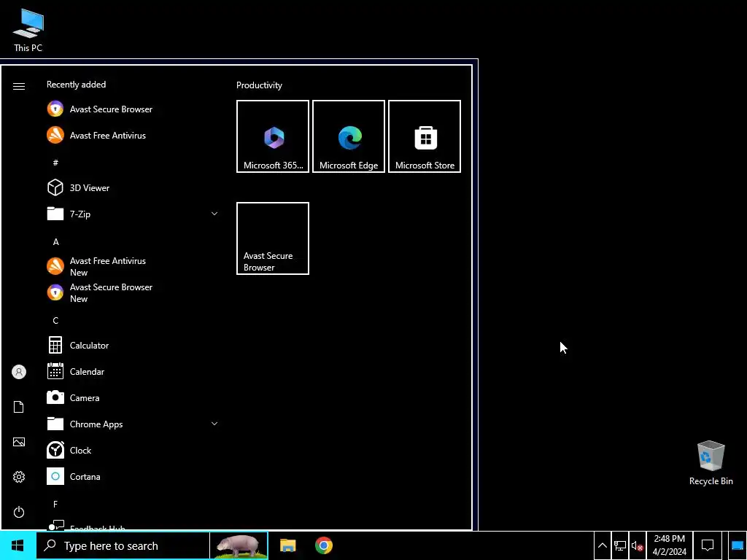
Task: Click the Avast Secure Browser tile
Action: click(273, 238)
